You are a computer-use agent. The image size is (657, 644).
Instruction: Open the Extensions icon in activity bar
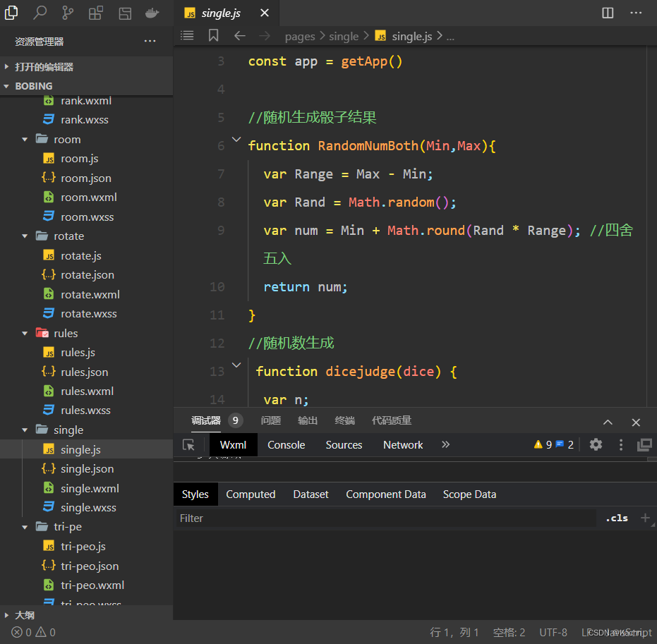pyautogui.click(x=96, y=13)
